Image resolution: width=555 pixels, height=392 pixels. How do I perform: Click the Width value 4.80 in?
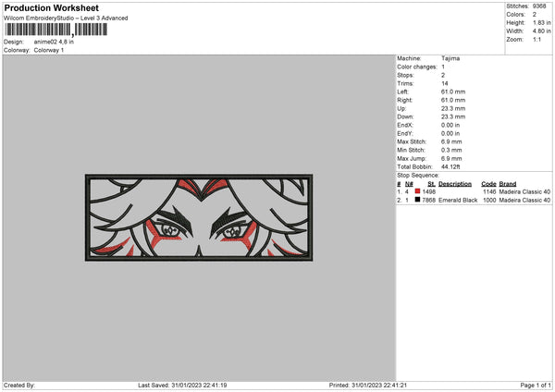coord(541,31)
